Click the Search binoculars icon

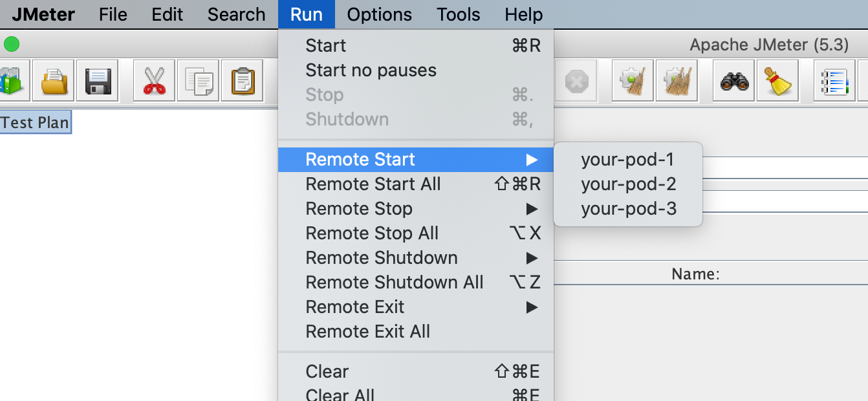click(734, 81)
